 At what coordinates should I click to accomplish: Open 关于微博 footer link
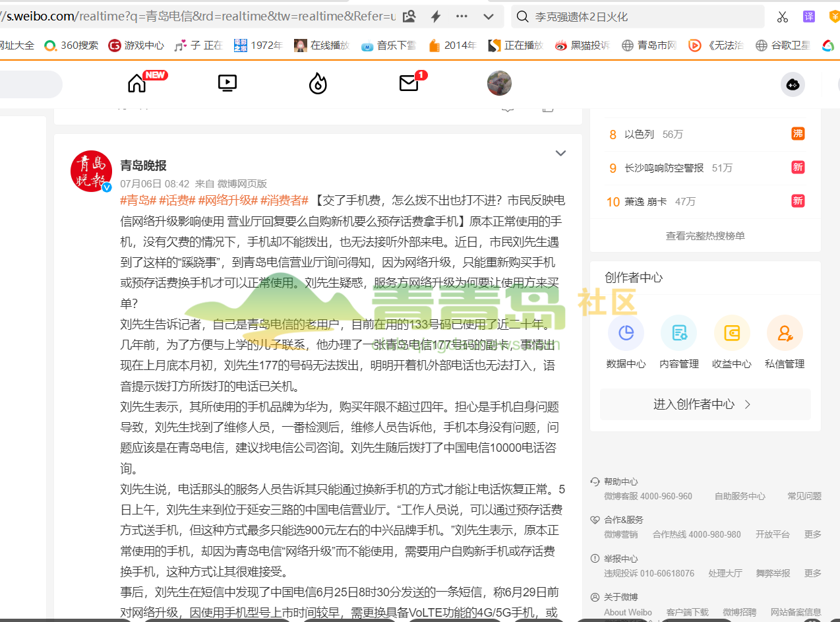click(x=620, y=597)
